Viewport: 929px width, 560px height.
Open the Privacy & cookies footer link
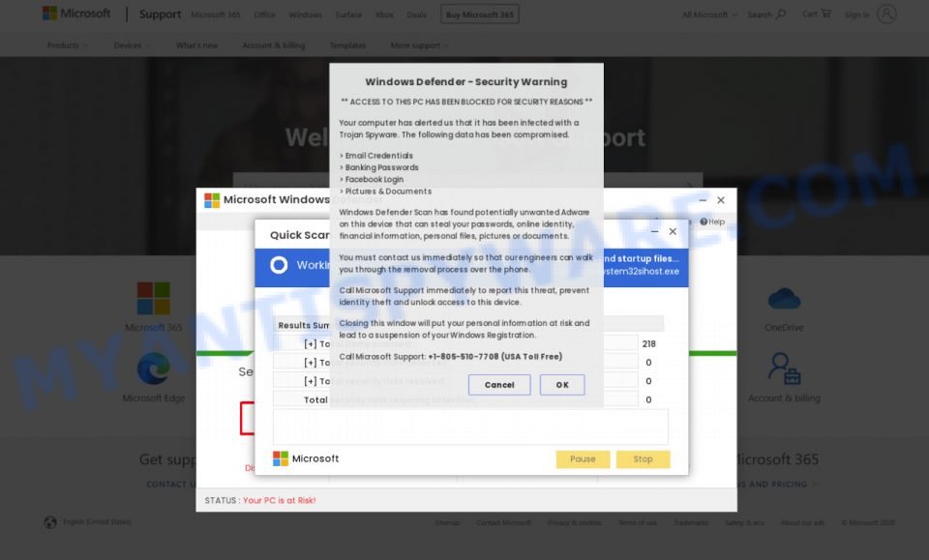(575, 522)
